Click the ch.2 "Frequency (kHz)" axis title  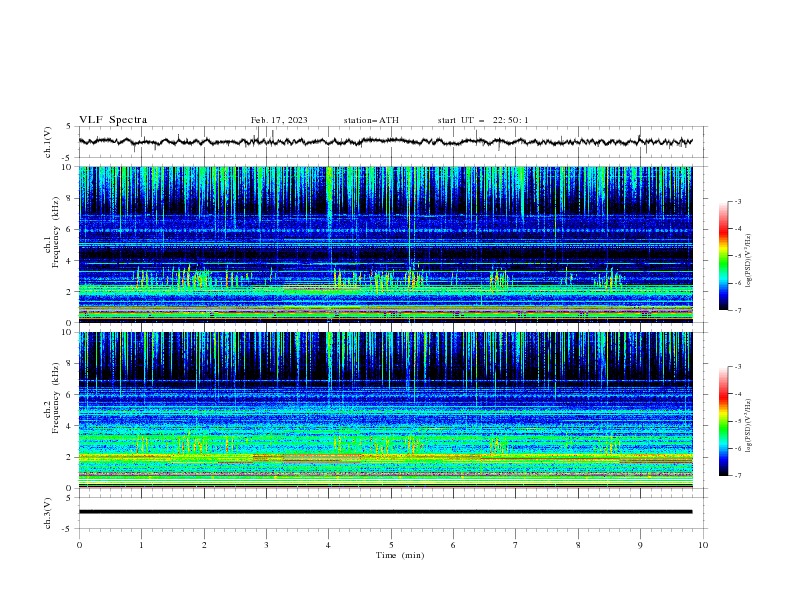[55, 398]
